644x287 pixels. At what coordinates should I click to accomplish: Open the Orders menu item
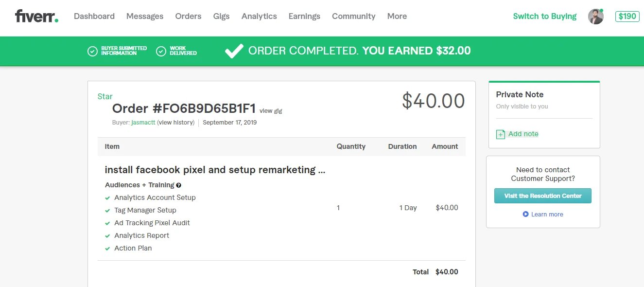(188, 16)
